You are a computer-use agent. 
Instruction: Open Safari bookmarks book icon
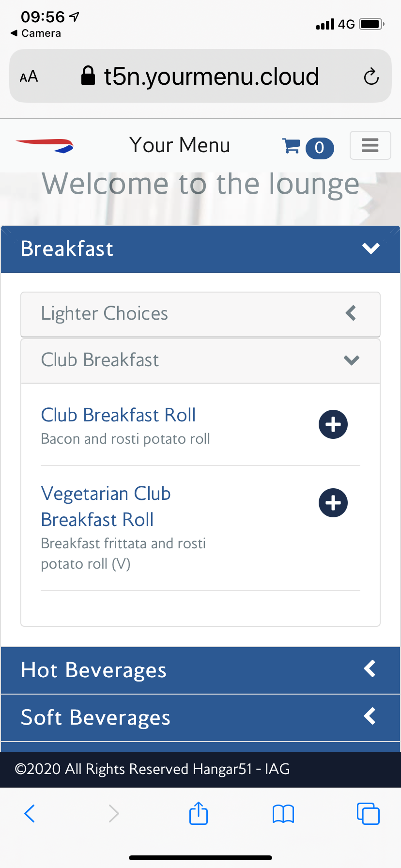point(283,813)
